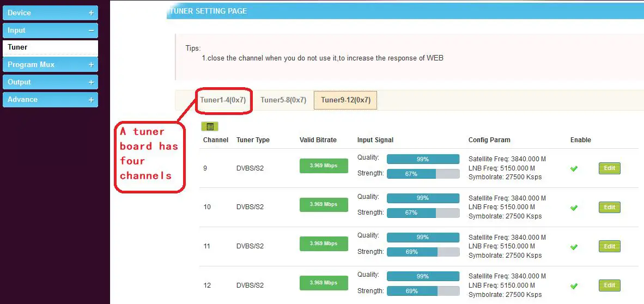Toggle the enable checkmark for channel 12
Image resolution: width=644 pixels, height=304 pixels.
pyautogui.click(x=574, y=285)
